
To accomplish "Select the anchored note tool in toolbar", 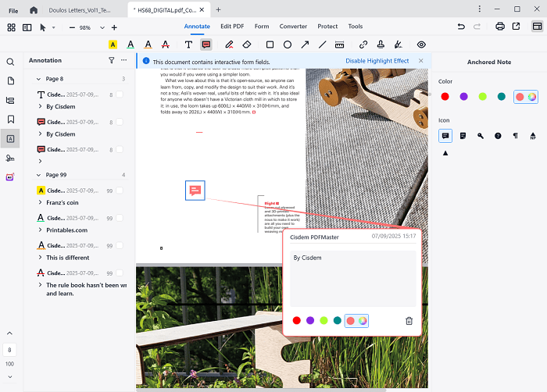I will pos(206,45).
